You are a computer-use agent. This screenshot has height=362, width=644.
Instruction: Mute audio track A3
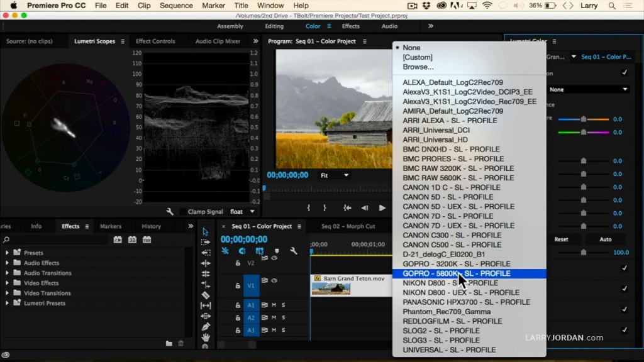[274, 330]
